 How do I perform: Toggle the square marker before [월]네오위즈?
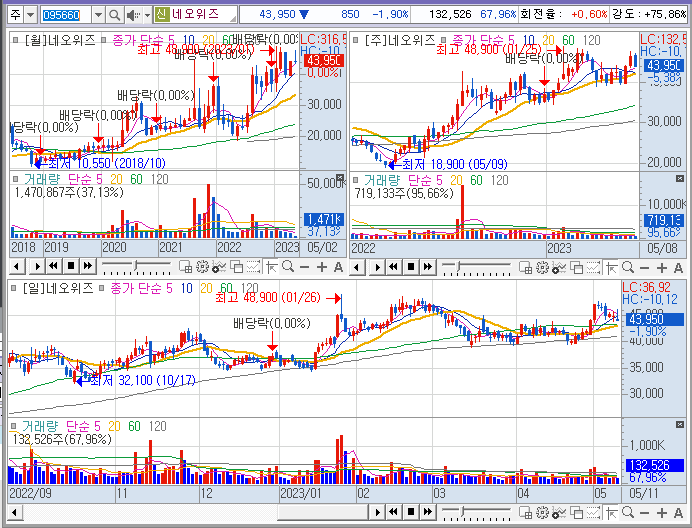coord(15,40)
